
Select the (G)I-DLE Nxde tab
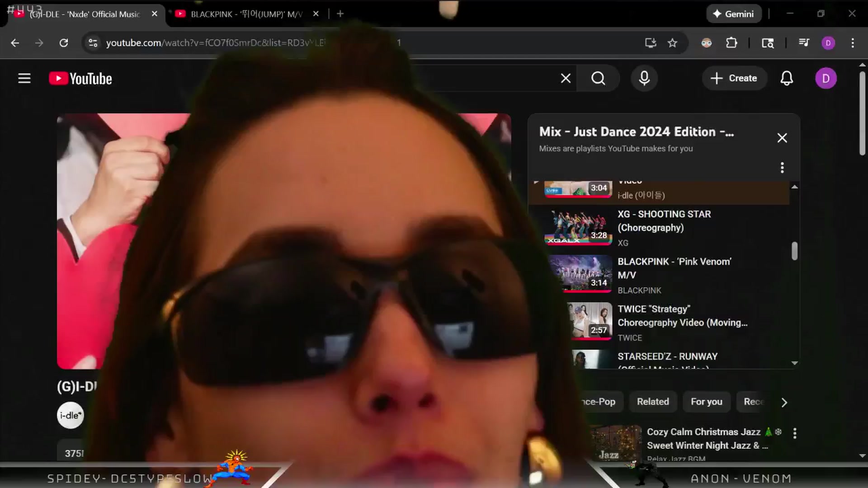pos(85,14)
